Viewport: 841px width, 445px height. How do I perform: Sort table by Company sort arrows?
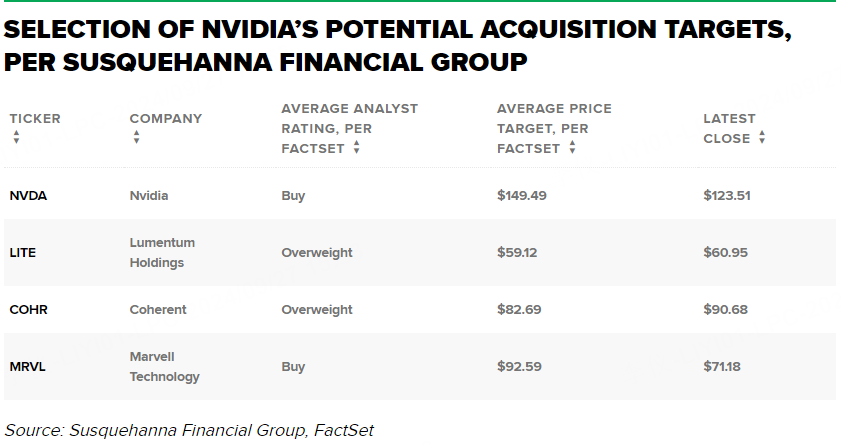point(136,138)
